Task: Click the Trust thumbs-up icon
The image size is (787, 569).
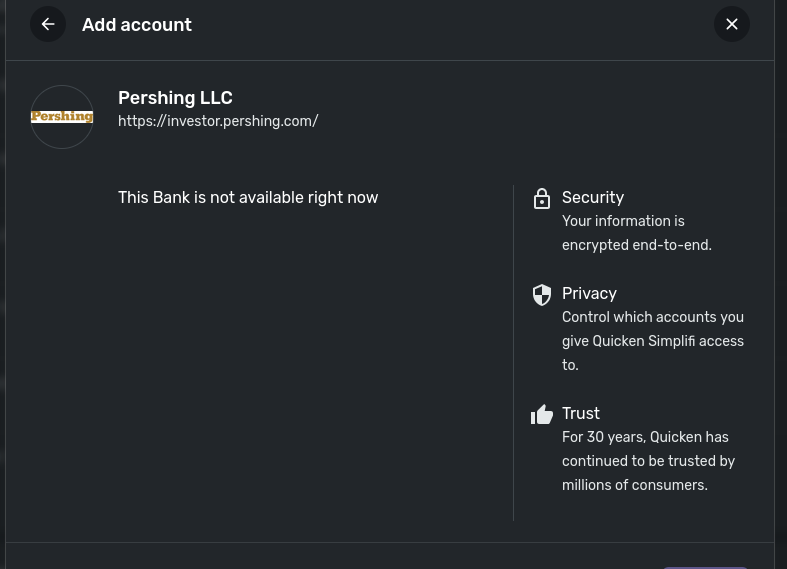Action: pos(542,414)
